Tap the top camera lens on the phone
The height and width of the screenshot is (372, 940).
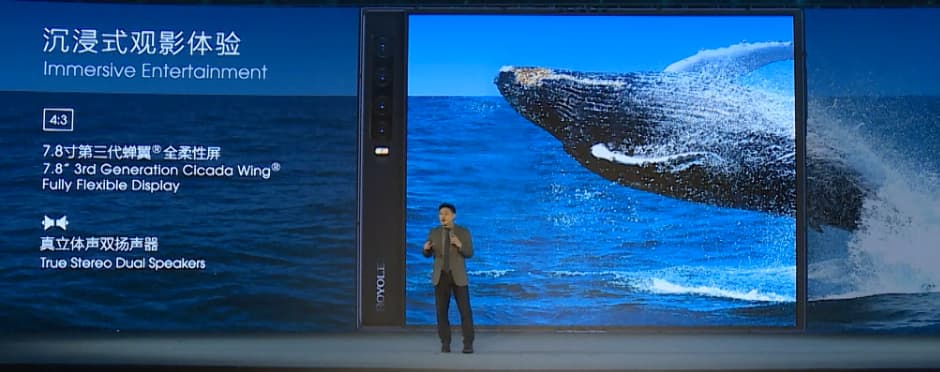[382, 46]
